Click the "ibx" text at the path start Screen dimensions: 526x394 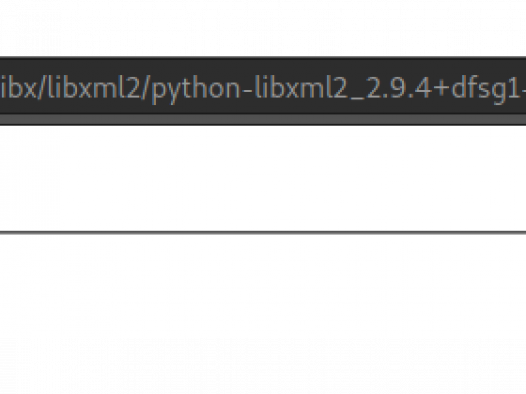pos(18,88)
